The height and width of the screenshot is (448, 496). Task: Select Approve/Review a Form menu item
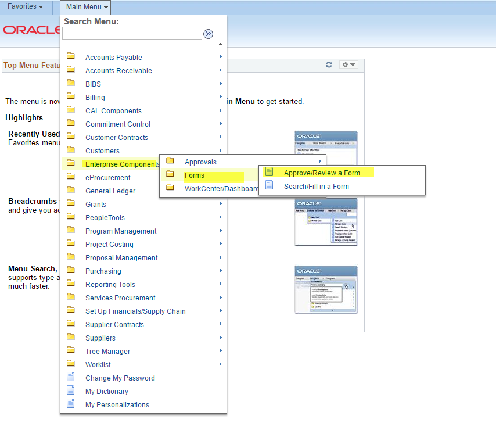(322, 173)
